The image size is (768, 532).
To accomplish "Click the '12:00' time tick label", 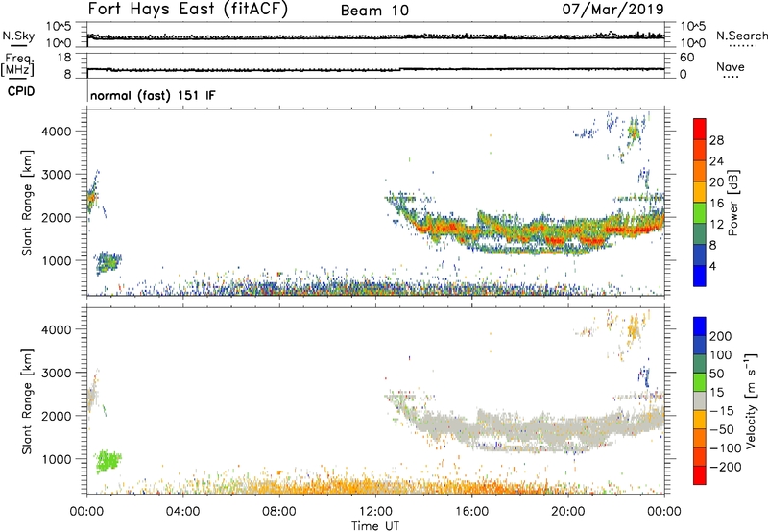I will [375, 512].
